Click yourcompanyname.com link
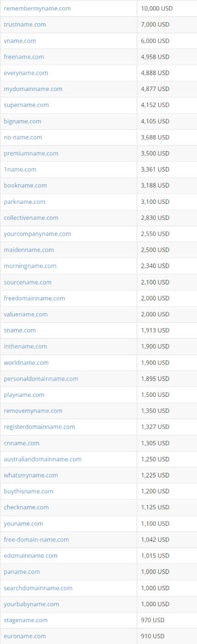 point(37,233)
